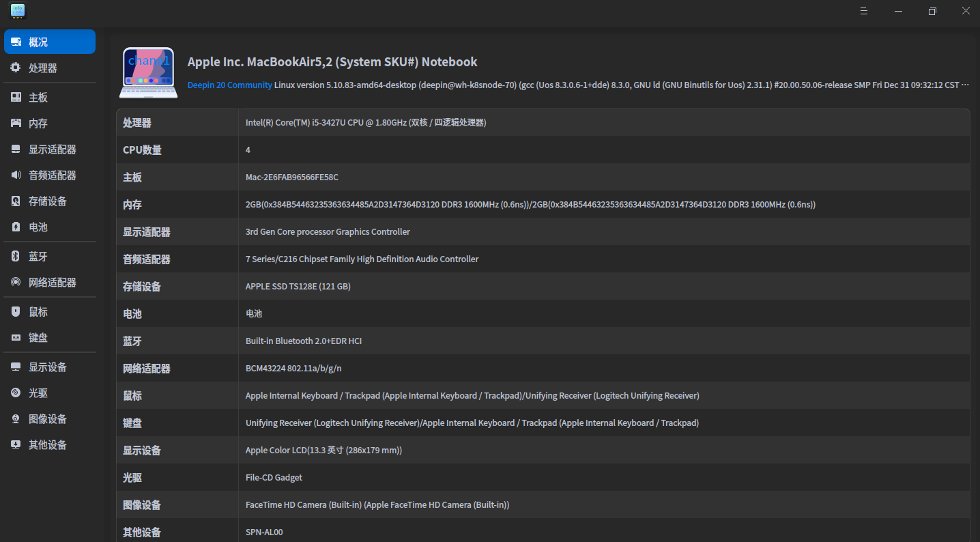Select 网络适配器 sidebar label

pyautogui.click(x=53, y=283)
